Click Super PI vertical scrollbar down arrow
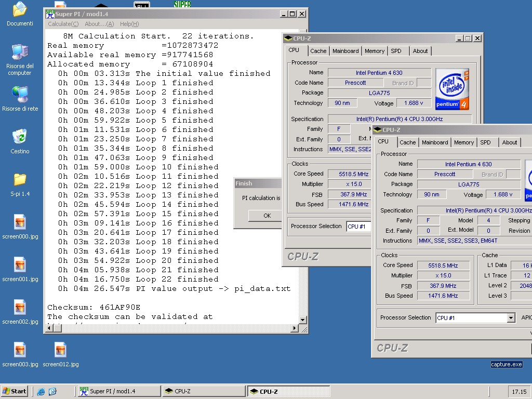Screen dimensions: 532x399 point(302,320)
